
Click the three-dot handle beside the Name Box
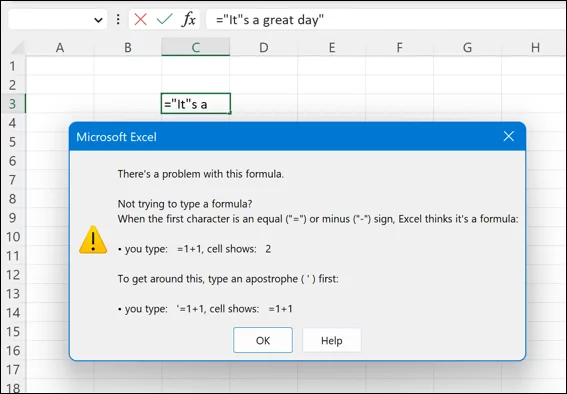pyautogui.click(x=118, y=19)
